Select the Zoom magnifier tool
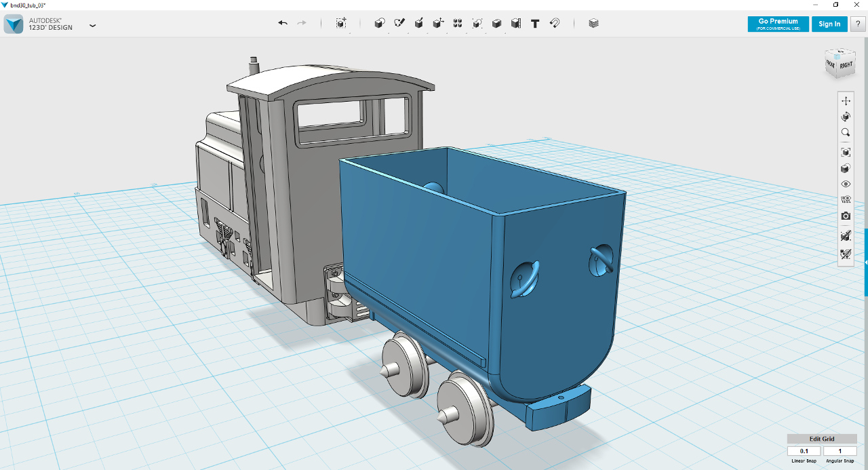Image resolution: width=868 pixels, height=470 pixels. click(846, 133)
